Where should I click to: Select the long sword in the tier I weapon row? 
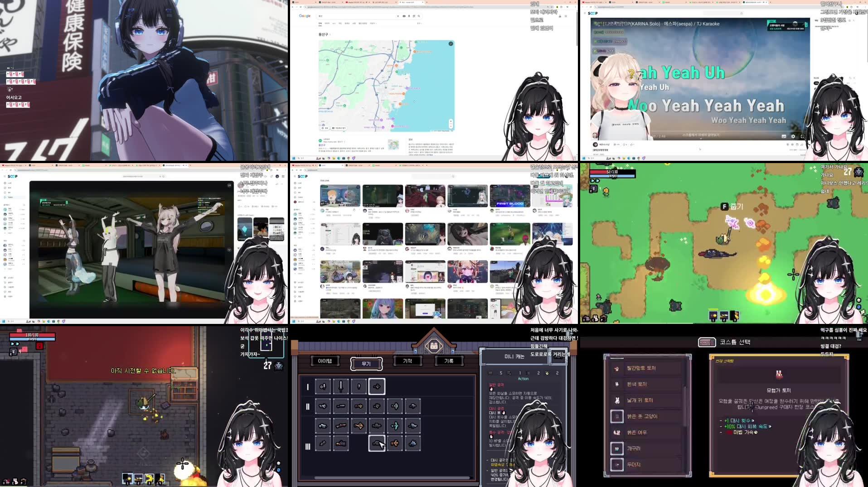click(x=341, y=386)
